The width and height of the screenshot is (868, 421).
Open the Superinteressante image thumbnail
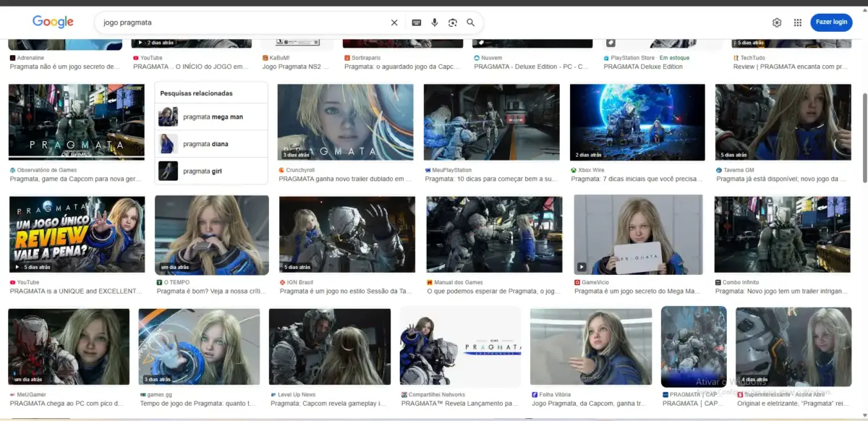point(793,347)
